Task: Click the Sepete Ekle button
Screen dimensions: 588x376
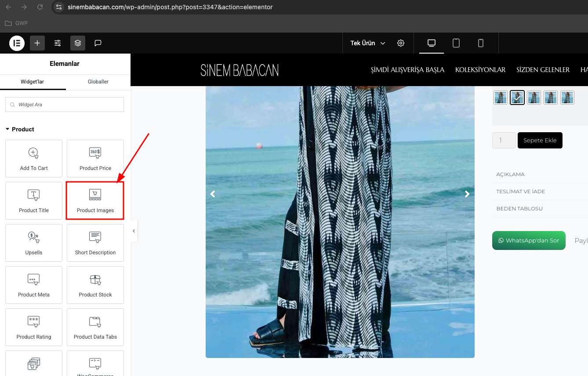Action: pos(540,141)
